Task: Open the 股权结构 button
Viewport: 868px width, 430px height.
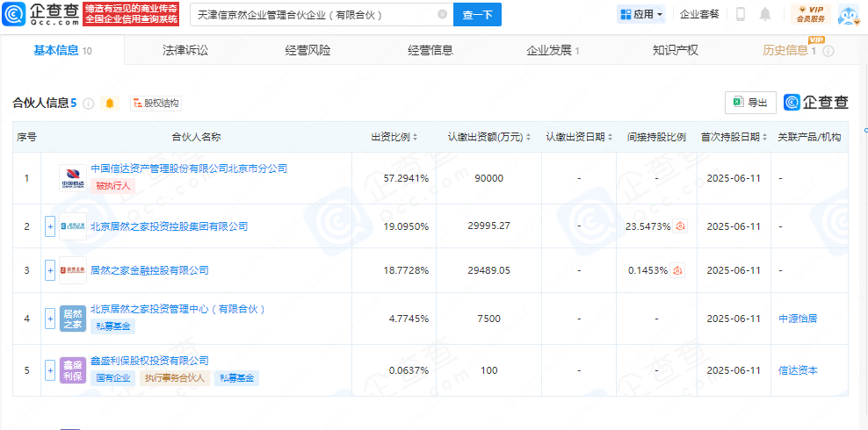Action: pos(156,104)
